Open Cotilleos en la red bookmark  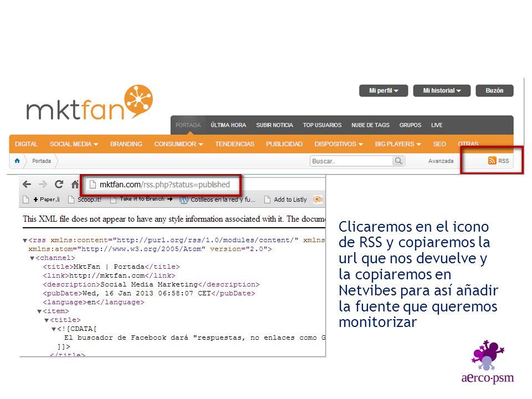[217, 199]
